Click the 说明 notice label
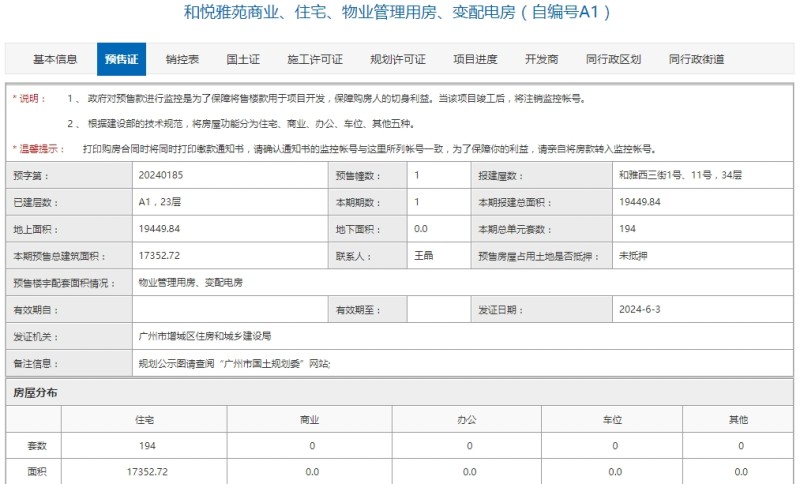 click(x=30, y=98)
